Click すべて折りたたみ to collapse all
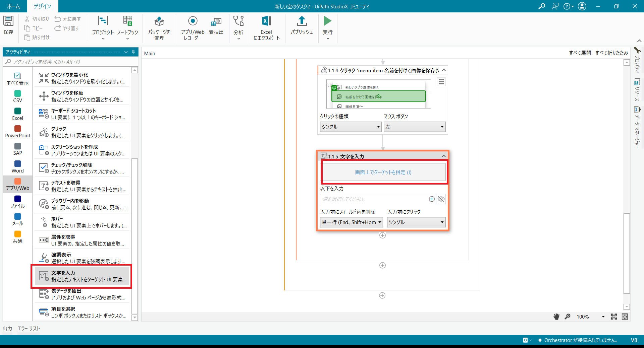Screen dimensions: 644x348 coord(611,53)
